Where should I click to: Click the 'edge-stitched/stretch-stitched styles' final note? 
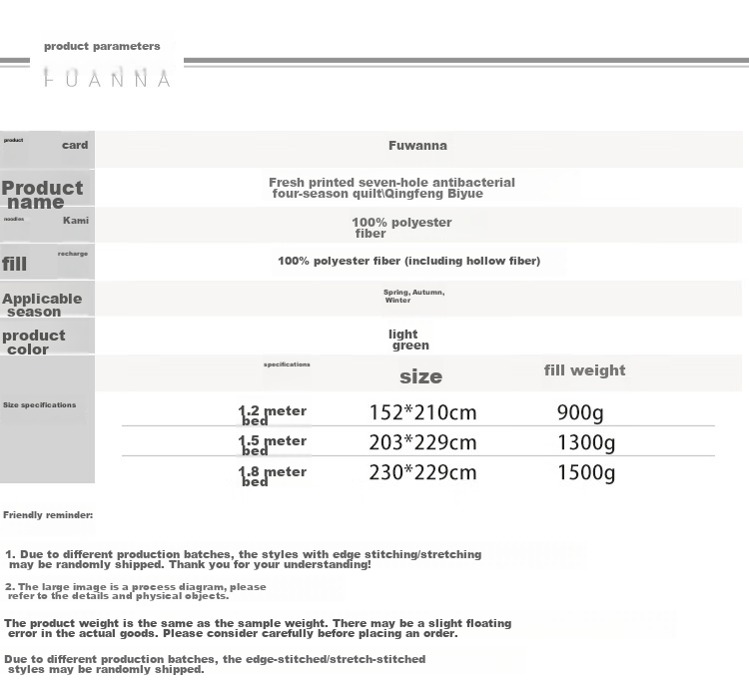215,664
